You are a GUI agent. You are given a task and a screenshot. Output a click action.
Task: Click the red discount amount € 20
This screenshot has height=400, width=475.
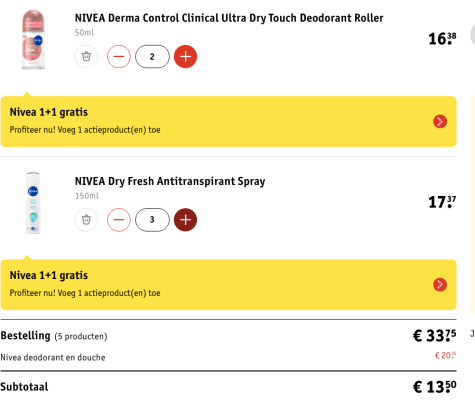445,355
